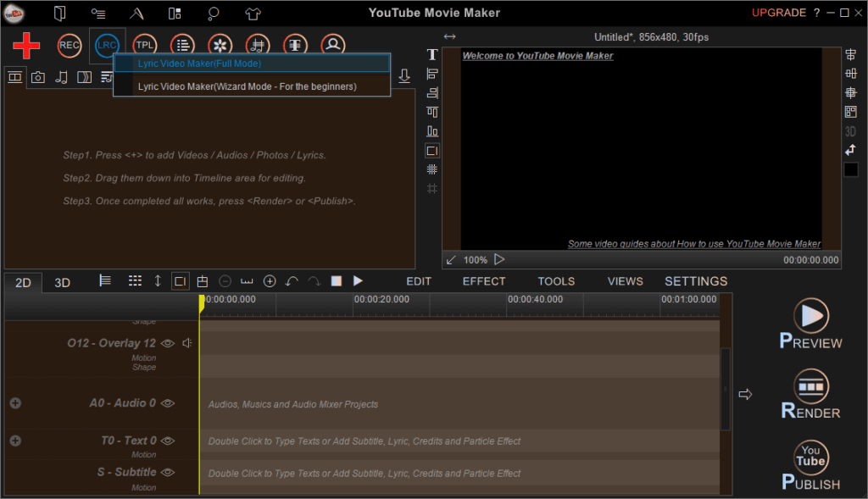
Task: Click the timeline zoom out minus icon
Action: (x=225, y=281)
